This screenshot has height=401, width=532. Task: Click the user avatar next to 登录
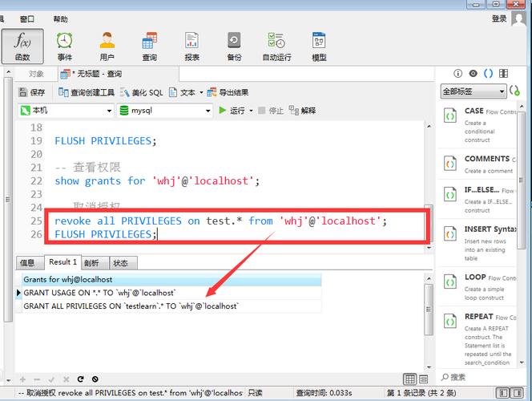click(x=518, y=18)
